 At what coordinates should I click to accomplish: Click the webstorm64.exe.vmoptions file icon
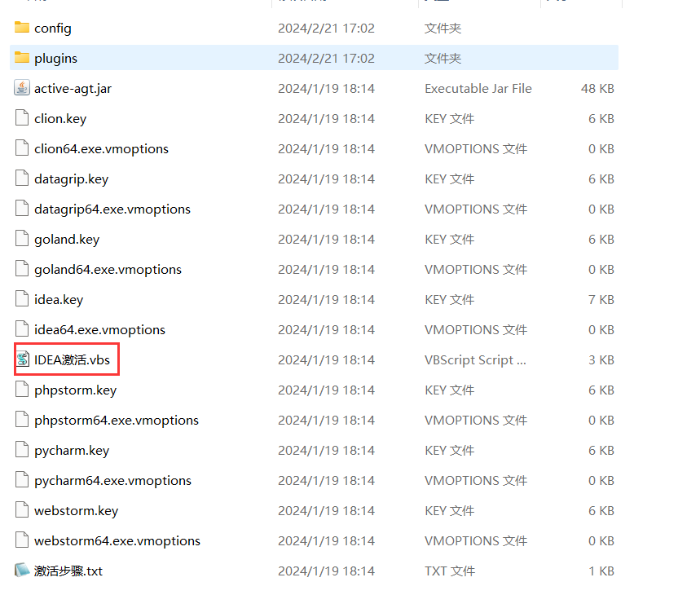(x=22, y=540)
